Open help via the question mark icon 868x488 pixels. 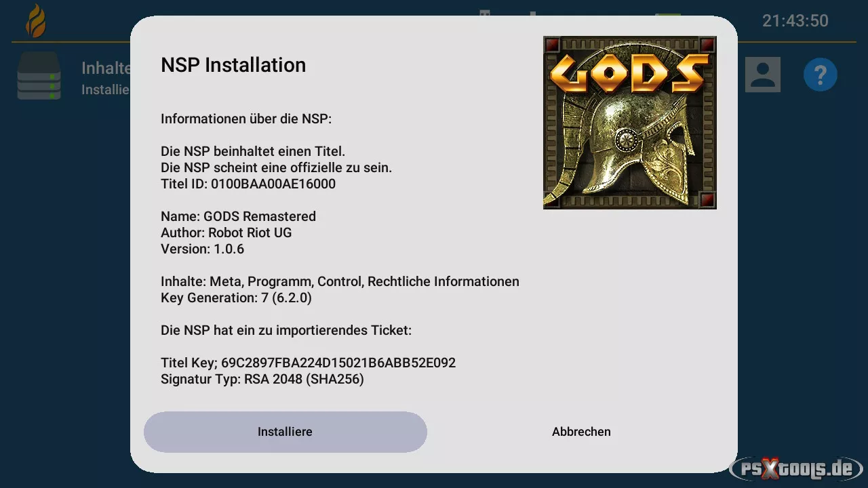(x=820, y=75)
